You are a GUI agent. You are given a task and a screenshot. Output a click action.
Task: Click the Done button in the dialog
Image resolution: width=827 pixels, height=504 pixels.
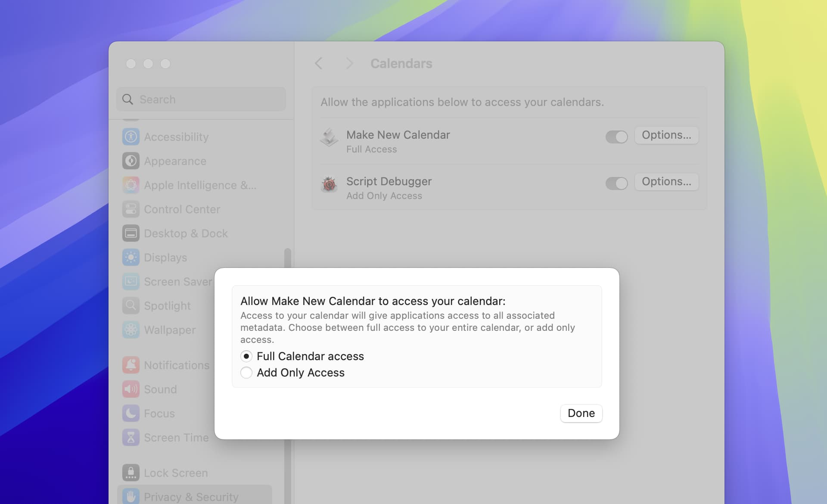tap(581, 413)
